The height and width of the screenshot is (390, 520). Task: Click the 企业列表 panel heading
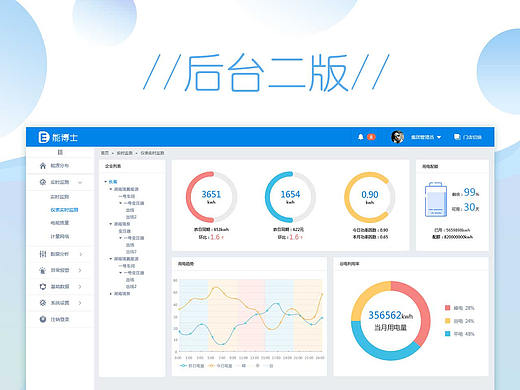(113, 166)
